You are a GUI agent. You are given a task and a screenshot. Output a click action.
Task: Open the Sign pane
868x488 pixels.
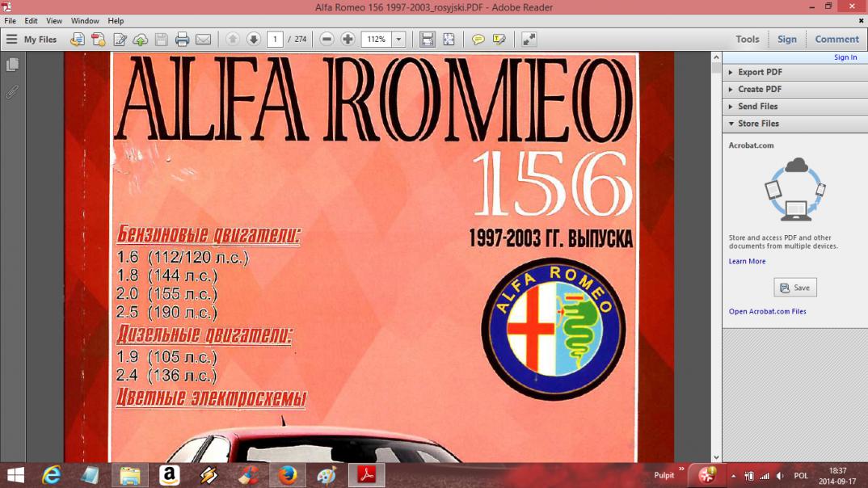[786, 40]
